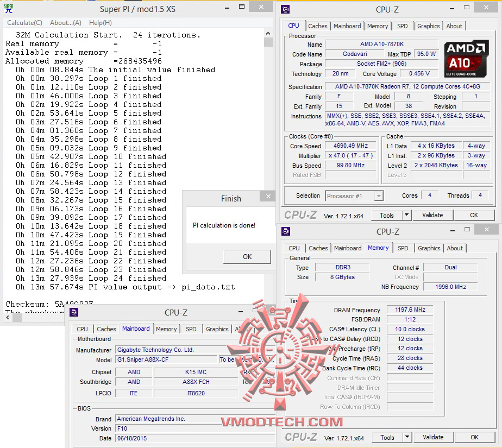This screenshot has width=502, height=448.
Task: Open About tab in the Memory CPU-Z window
Action: point(455,248)
